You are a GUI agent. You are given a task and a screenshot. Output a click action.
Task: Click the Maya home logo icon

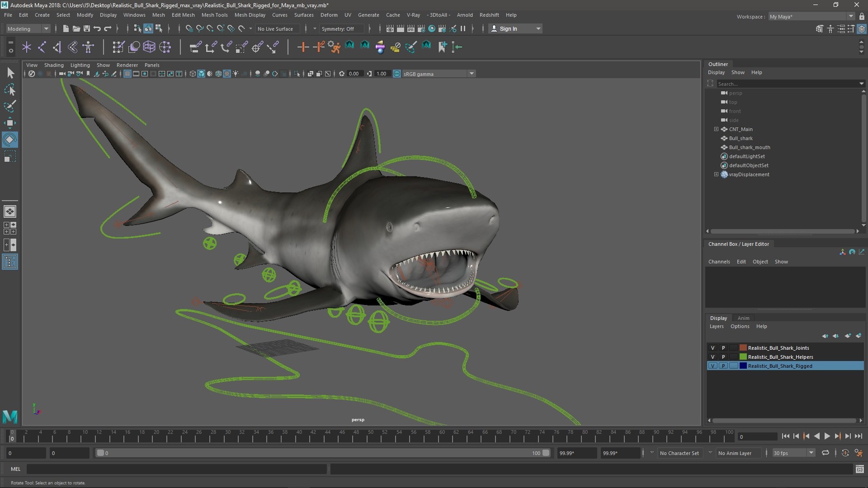point(10,416)
